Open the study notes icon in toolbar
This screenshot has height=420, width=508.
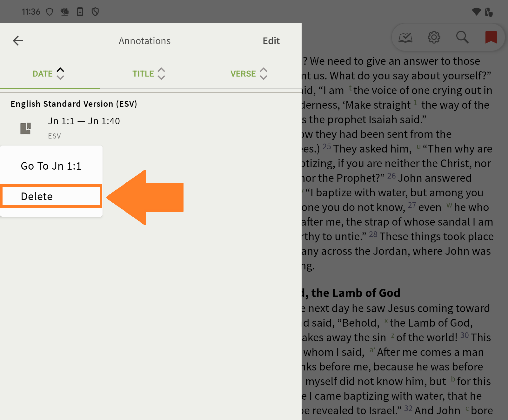pos(405,38)
